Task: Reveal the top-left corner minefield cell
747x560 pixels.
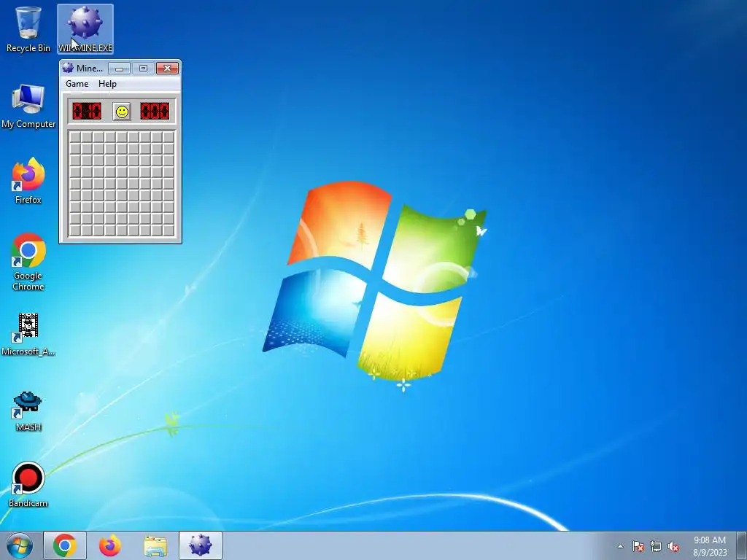Action: coord(75,137)
